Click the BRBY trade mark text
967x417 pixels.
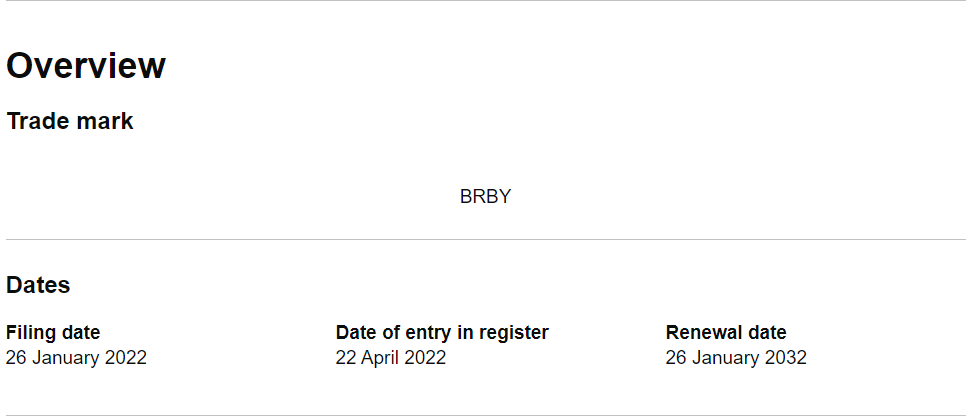point(485,197)
